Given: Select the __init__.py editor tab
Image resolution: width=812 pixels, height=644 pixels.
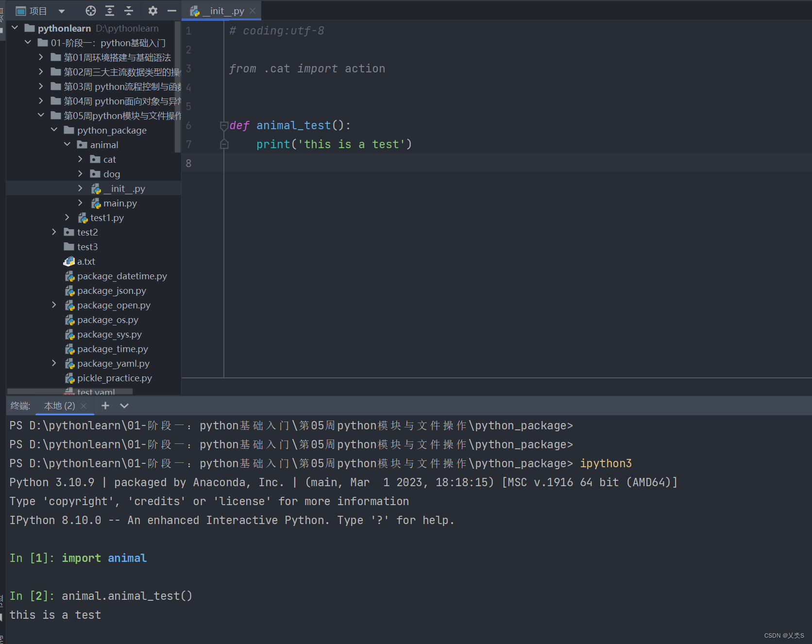Looking at the screenshot, I should [221, 11].
